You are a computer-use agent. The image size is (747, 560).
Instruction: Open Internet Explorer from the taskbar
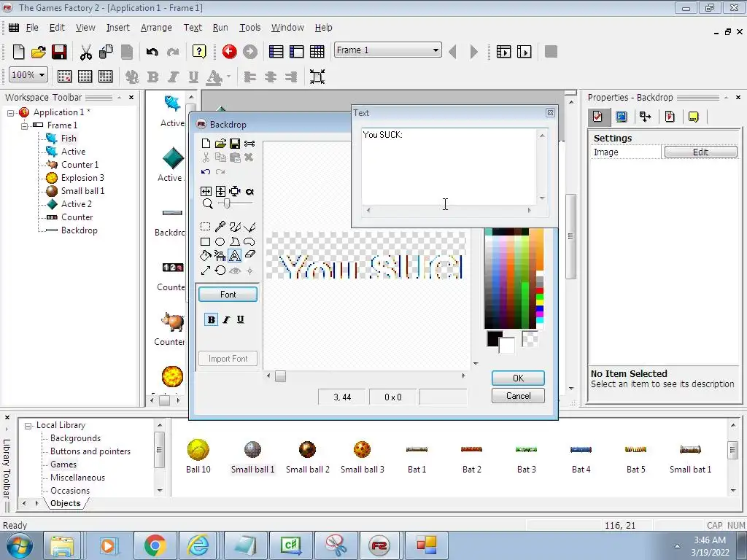(x=198, y=545)
